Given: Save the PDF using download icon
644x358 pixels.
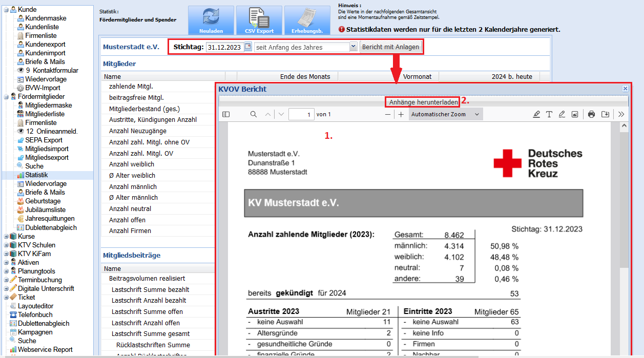Looking at the screenshot, I should click(605, 114).
